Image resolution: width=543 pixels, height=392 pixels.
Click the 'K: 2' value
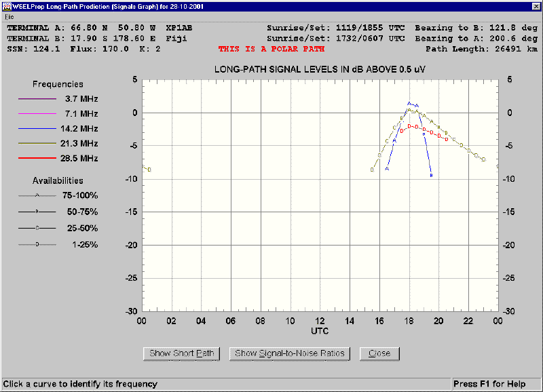tap(150, 49)
